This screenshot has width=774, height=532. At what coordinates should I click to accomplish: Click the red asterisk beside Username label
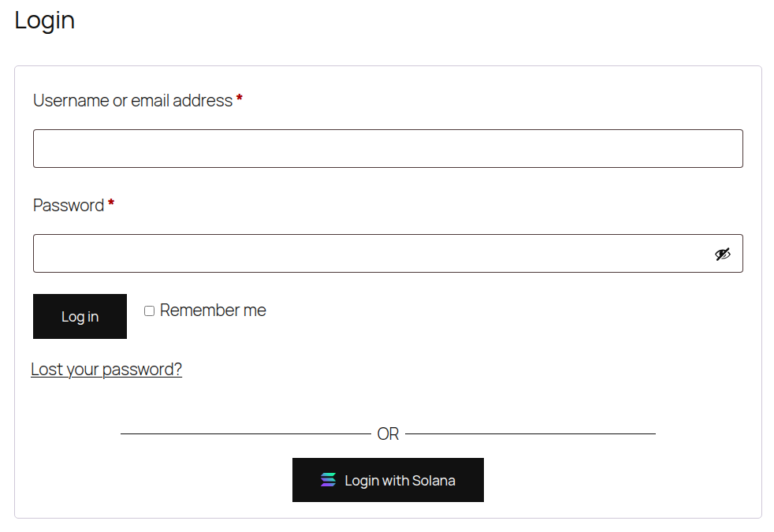pyautogui.click(x=240, y=99)
